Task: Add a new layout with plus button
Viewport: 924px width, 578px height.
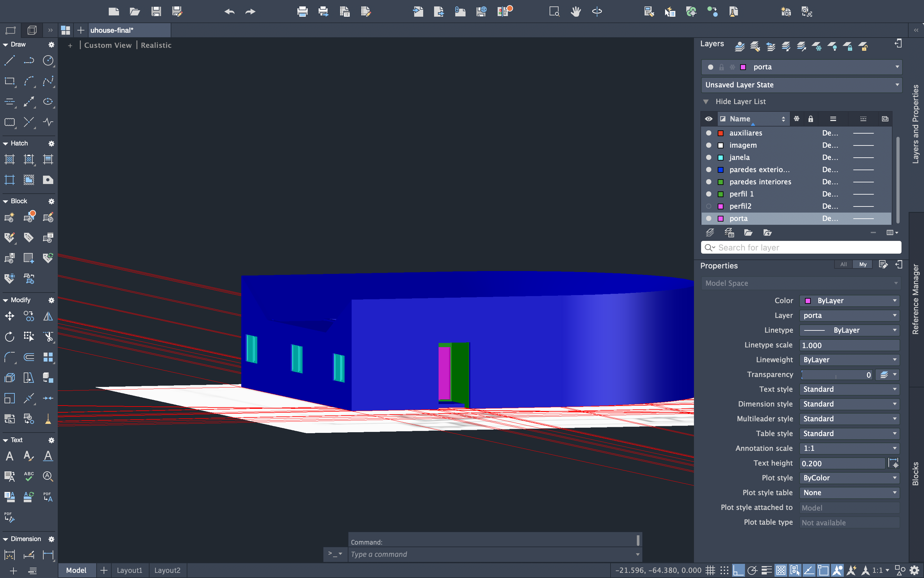Action: click(x=104, y=570)
